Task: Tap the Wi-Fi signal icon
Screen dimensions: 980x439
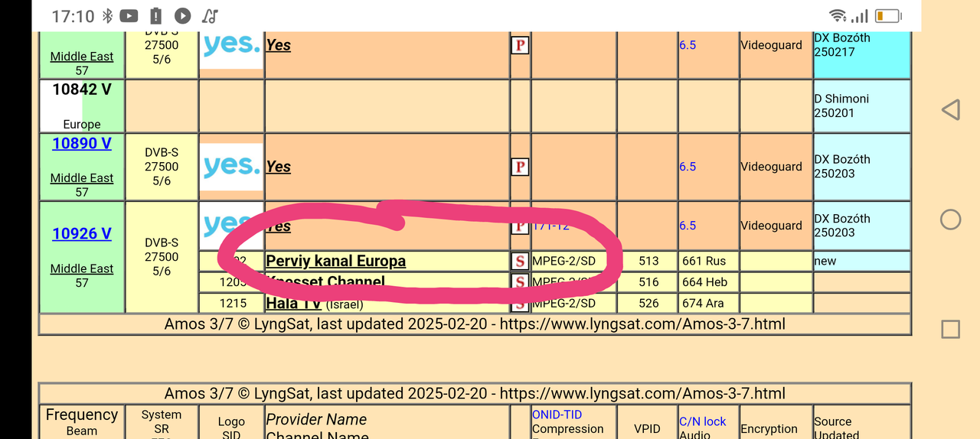Action: pos(838,16)
